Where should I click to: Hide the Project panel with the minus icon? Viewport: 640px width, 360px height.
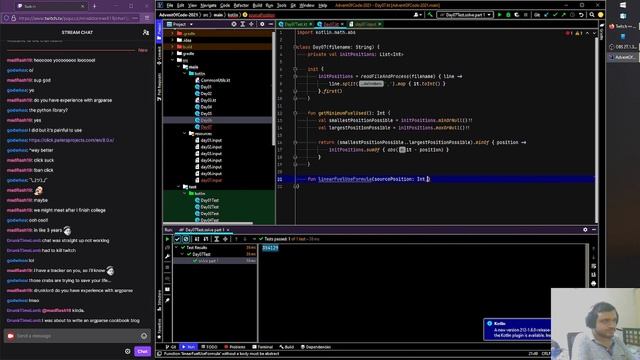tap(271, 24)
